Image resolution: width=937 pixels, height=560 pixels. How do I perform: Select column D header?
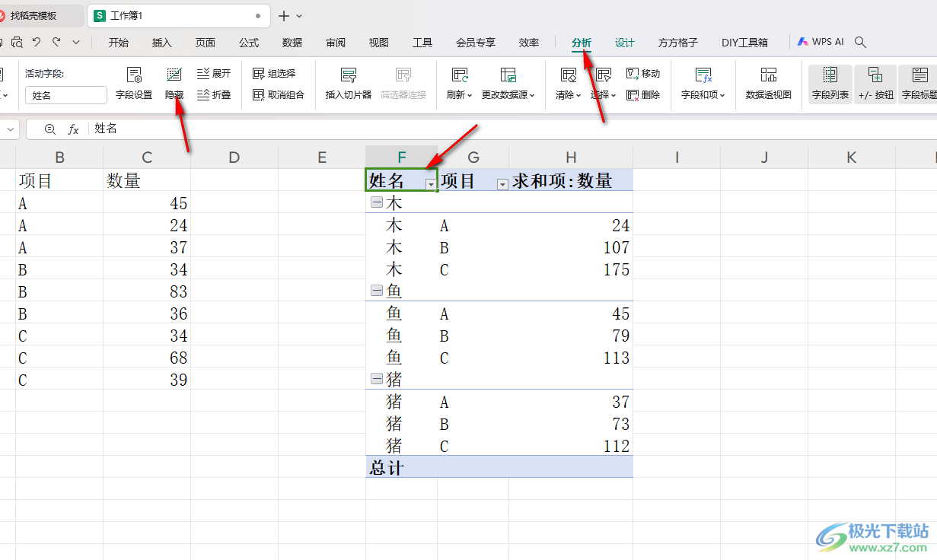[234, 157]
